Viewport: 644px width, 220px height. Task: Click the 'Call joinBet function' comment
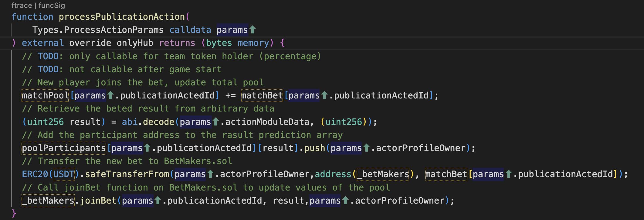tap(206, 187)
